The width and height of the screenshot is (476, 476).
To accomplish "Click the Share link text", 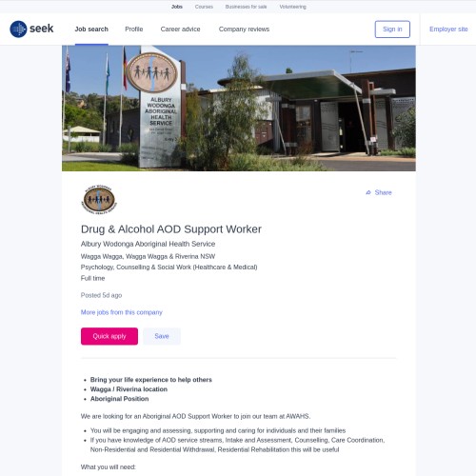I will (383, 192).
